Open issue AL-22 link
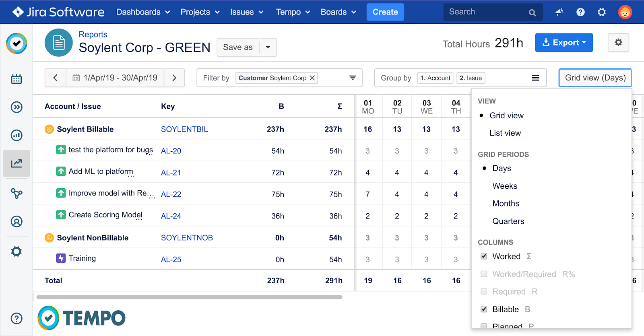Image resolution: width=644 pixels, height=336 pixels. (171, 194)
